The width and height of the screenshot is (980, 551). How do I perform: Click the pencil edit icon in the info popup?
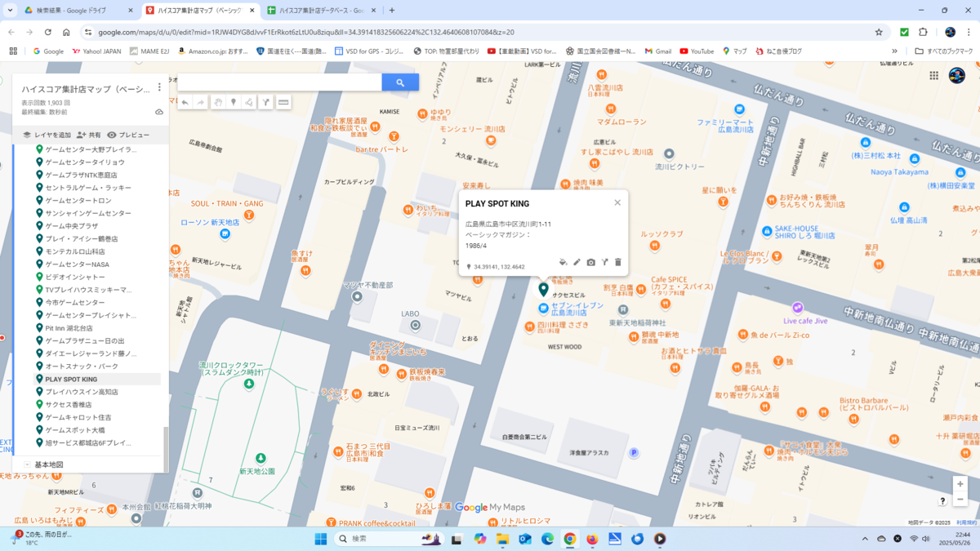point(577,262)
